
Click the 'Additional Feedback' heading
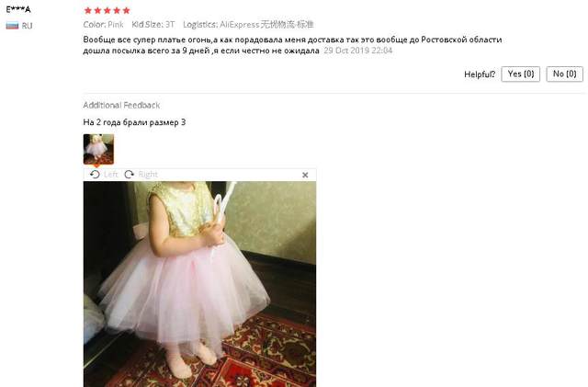(121, 105)
